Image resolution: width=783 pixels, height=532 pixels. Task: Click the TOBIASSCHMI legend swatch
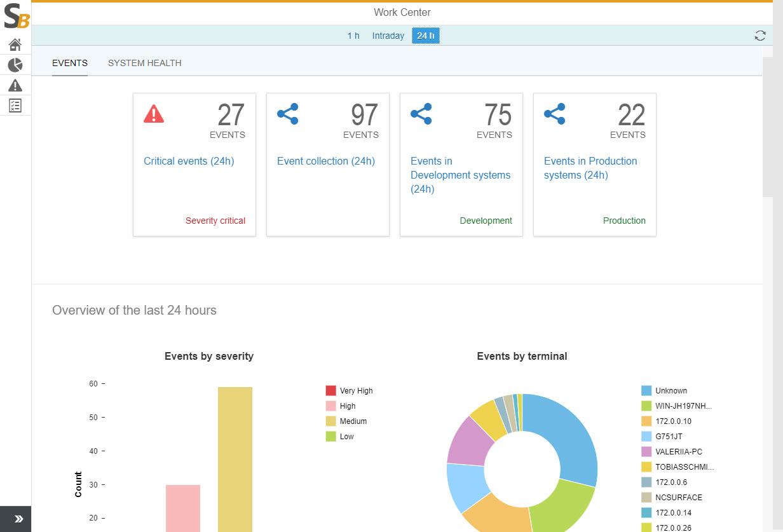click(x=646, y=467)
